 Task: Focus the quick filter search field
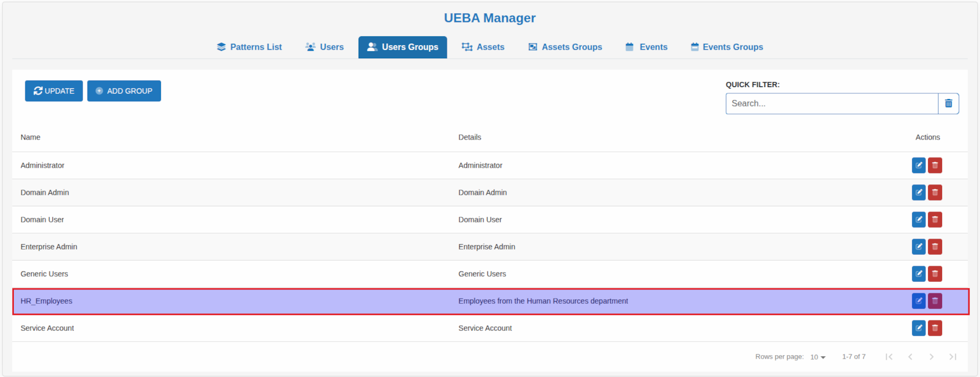pyautogui.click(x=832, y=104)
